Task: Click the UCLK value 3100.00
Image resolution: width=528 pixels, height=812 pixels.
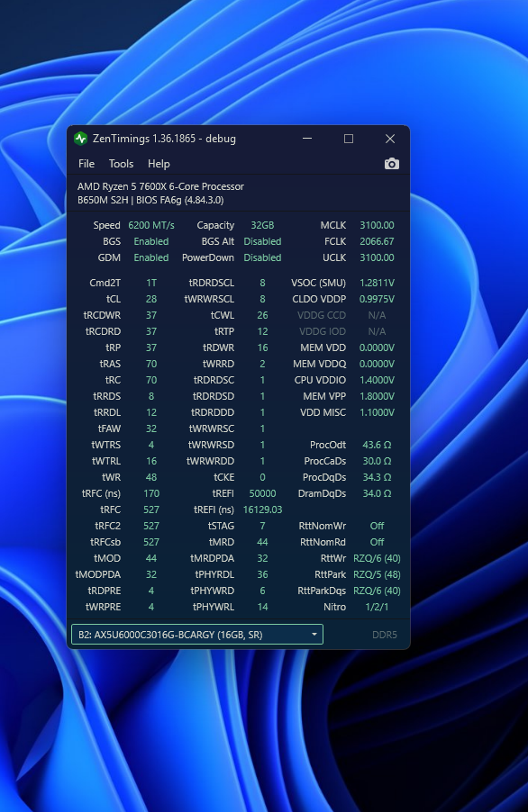Action: coord(377,257)
